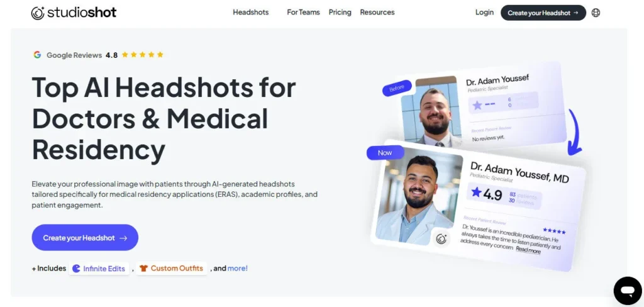This screenshot has height=307, width=644.
Task: Click the orange shirt Custom Outfits icon
Action: click(x=143, y=269)
